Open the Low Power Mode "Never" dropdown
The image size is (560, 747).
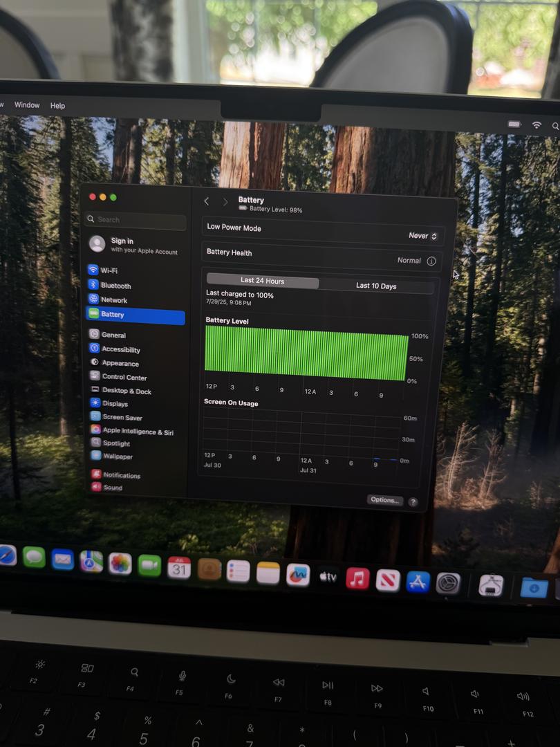[423, 236]
